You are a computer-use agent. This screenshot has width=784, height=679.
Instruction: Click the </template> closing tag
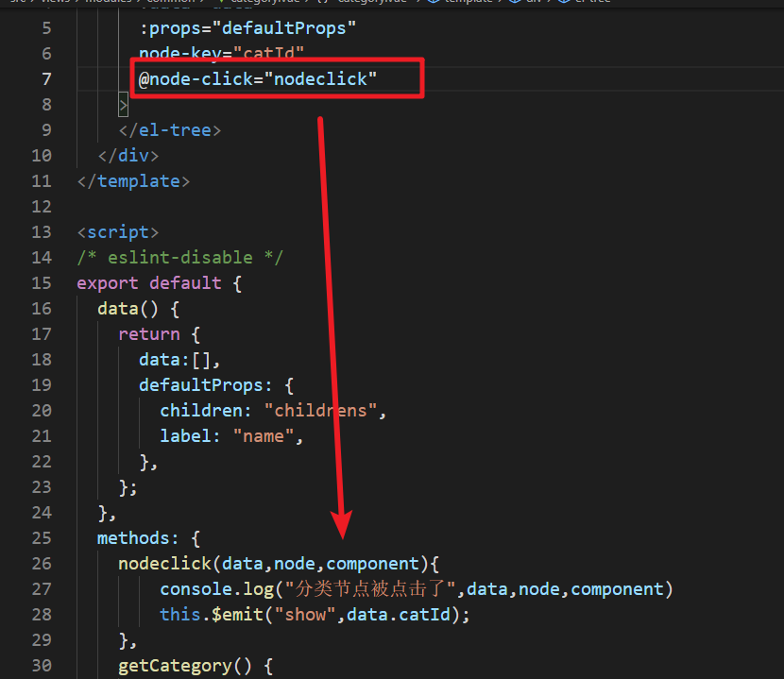pyautogui.click(x=133, y=181)
